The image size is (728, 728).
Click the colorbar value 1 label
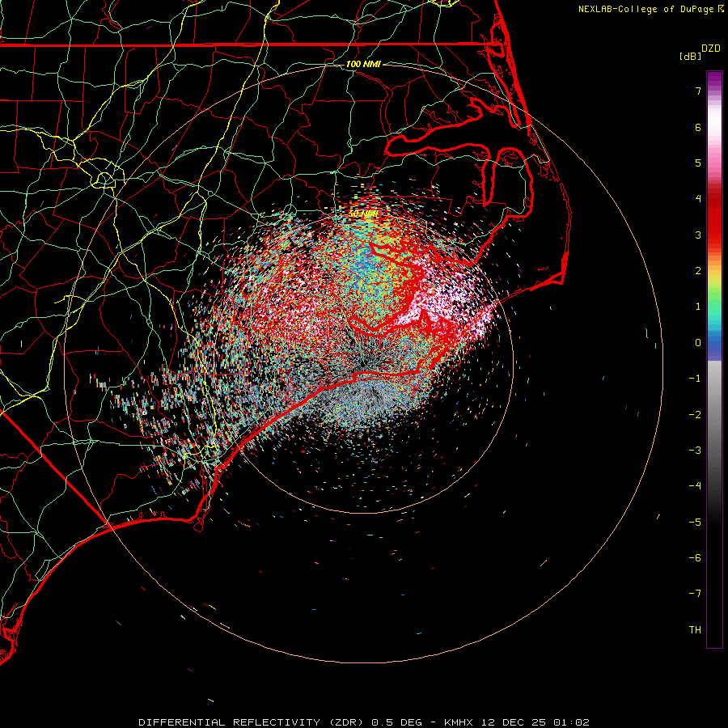click(698, 307)
